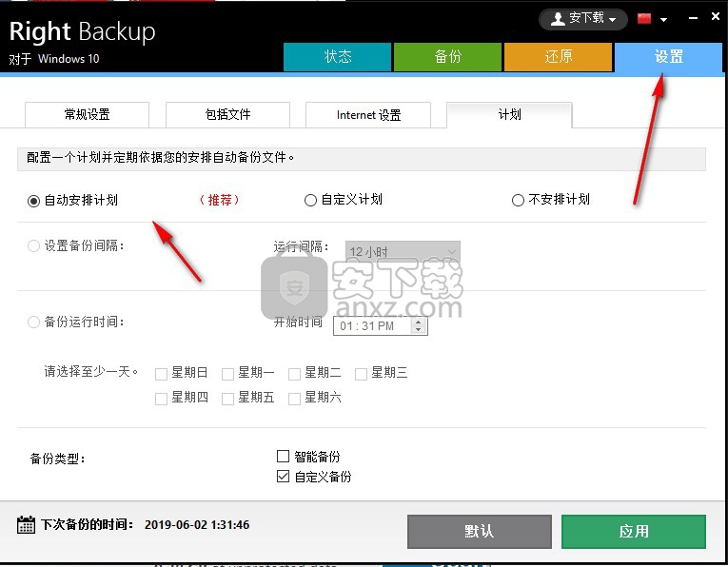Viewport: 728px width, 567px height.
Task: Switch to the 包括文件 sub-tab
Action: click(x=227, y=114)
